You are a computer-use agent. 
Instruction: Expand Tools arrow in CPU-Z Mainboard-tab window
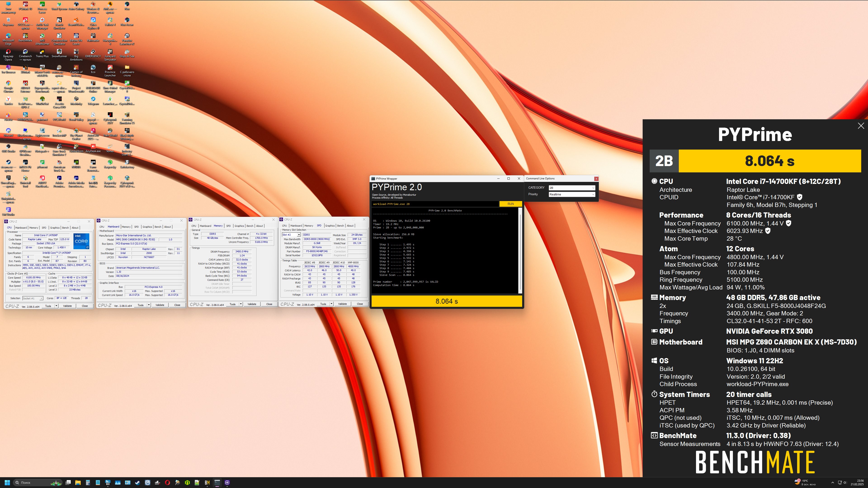[149, 305]
